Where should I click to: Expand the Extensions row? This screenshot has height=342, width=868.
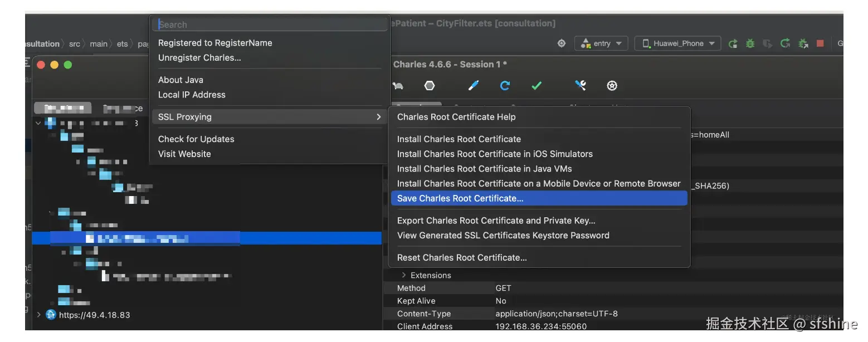tap(404, 275)
